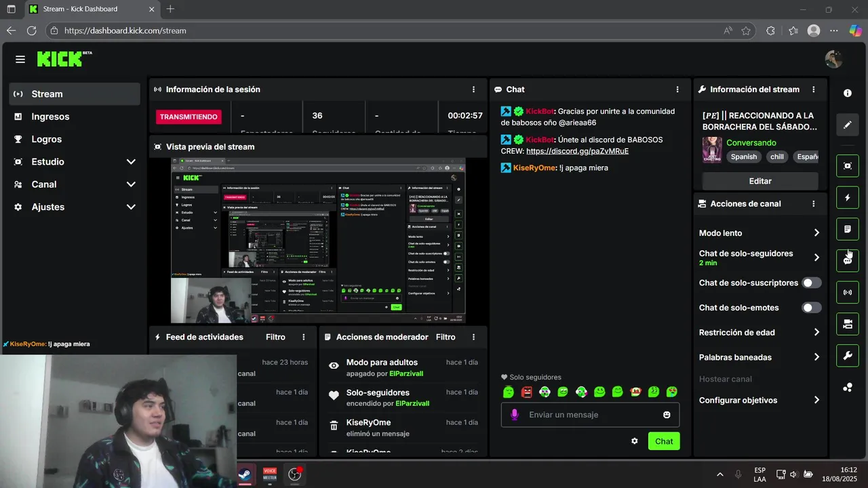
Task: Click the stream preview thumbnail
Action: tap(318, 241)
